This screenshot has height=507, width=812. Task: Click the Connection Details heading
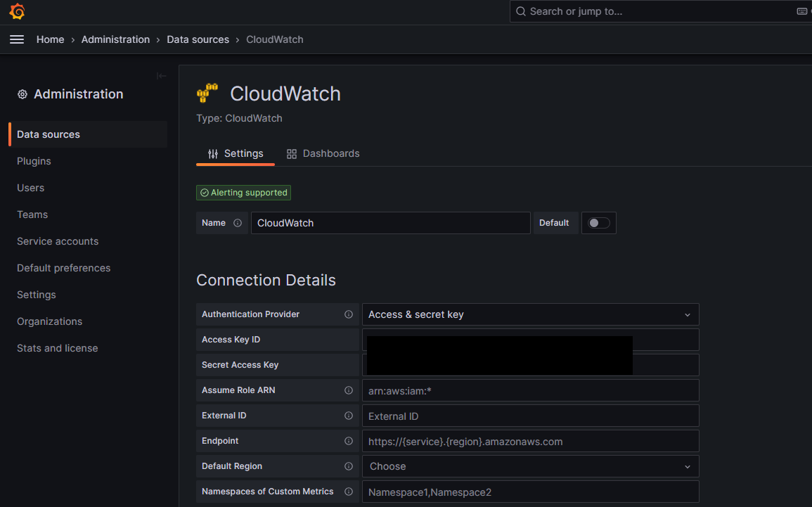pos(266,280)
